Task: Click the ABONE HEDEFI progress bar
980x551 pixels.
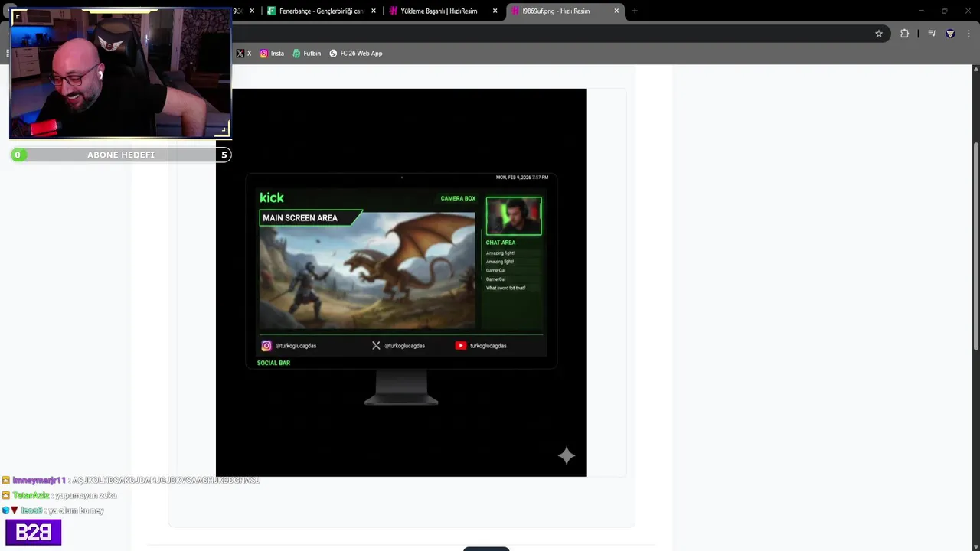Action: [x=121, y=155]
